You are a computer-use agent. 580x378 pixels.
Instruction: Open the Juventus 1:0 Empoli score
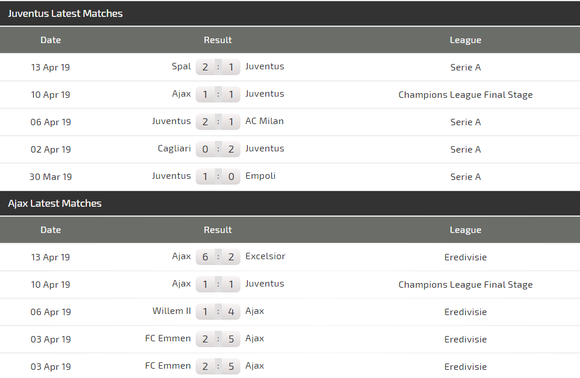[218, 176]
